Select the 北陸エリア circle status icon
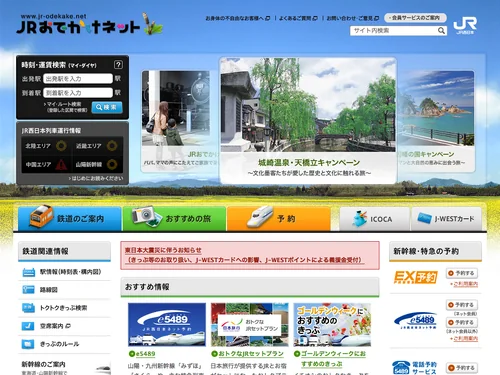Image resolution: width=500 pixels, height=375 pixels. 61,146
